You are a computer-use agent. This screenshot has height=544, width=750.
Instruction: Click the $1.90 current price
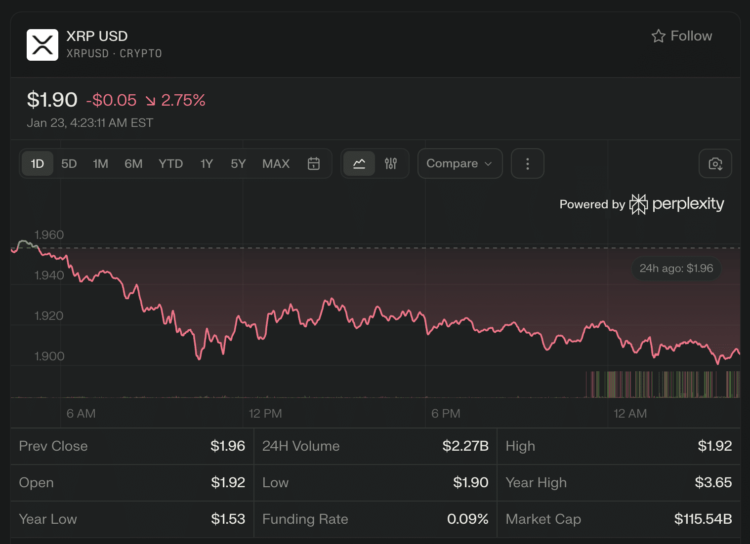pos(52,100)
